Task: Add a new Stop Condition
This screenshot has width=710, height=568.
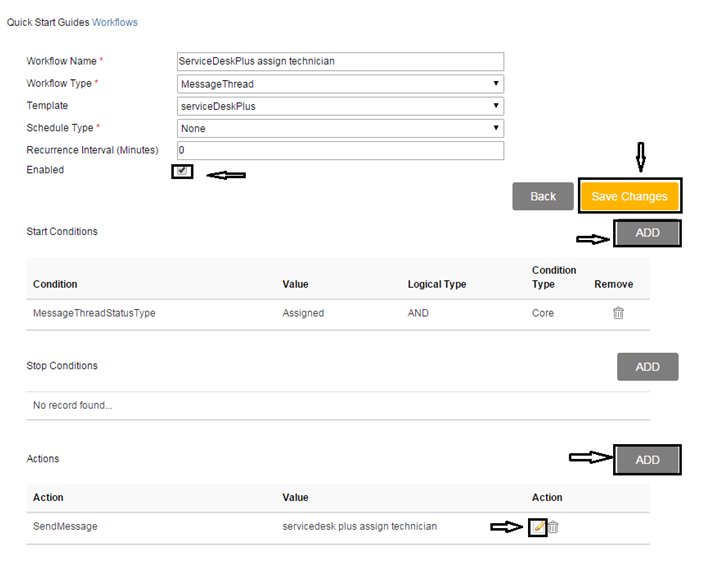Action: 647,367
